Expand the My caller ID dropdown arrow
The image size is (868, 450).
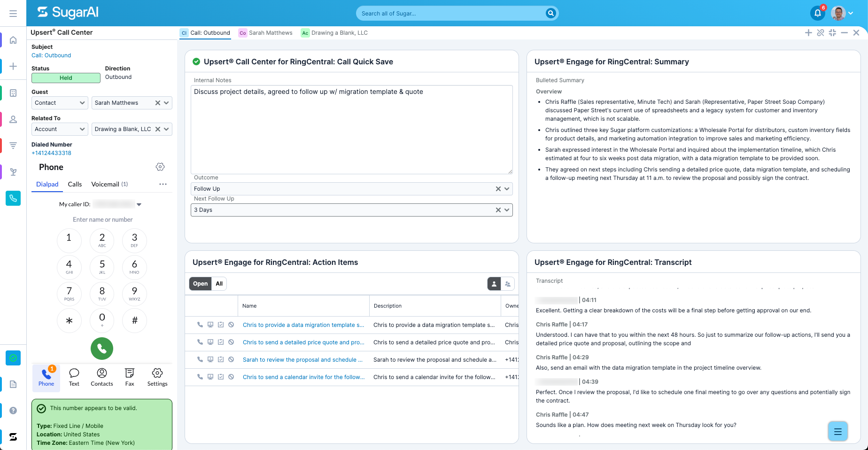click(x=139, y=204)
